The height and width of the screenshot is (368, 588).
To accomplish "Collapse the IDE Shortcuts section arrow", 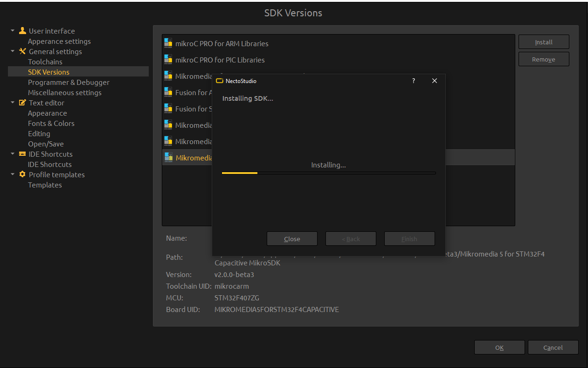I will coord(13,154).
